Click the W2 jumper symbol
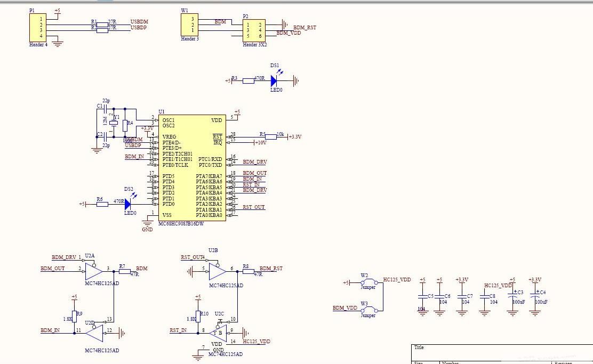 (x=367, y=282)
